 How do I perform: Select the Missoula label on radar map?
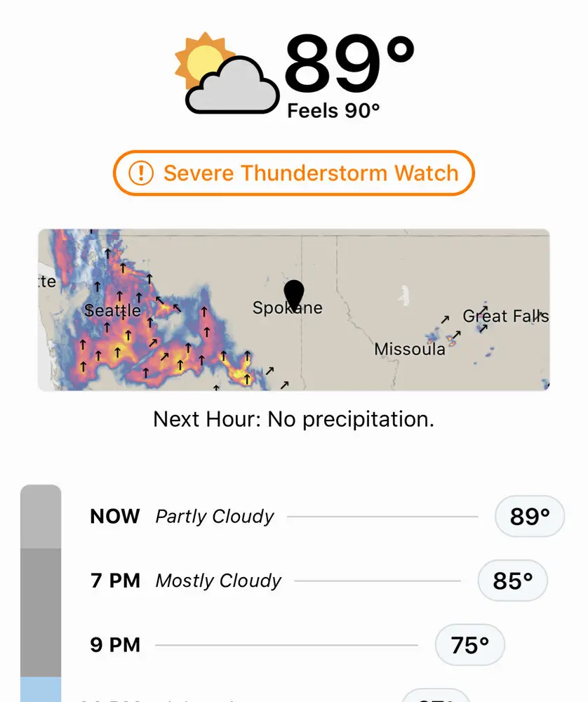[x=410, y=349]
